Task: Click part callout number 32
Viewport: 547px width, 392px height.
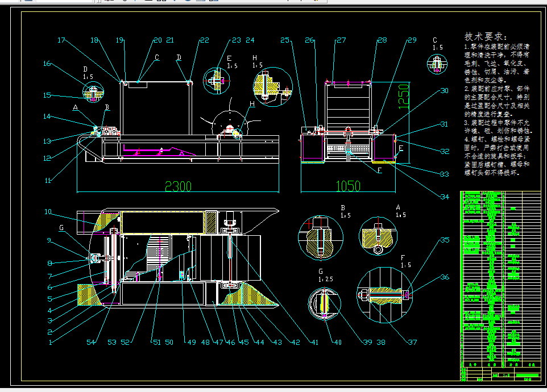Action: pos(445,152)
